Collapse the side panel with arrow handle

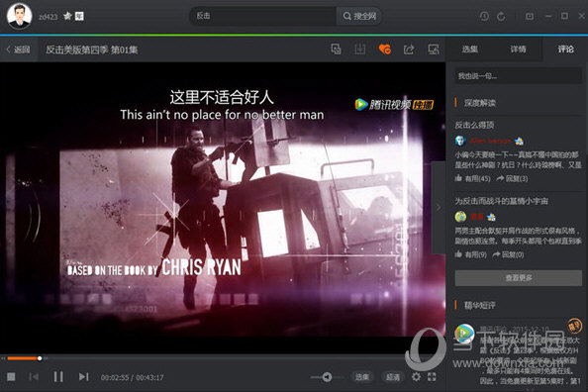[x=439, y=207]
